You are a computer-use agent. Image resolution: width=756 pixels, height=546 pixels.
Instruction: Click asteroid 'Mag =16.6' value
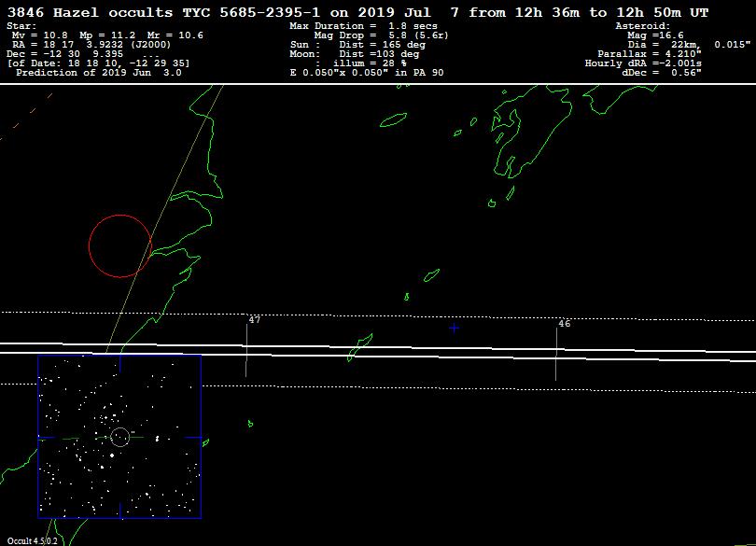point(655,35)
